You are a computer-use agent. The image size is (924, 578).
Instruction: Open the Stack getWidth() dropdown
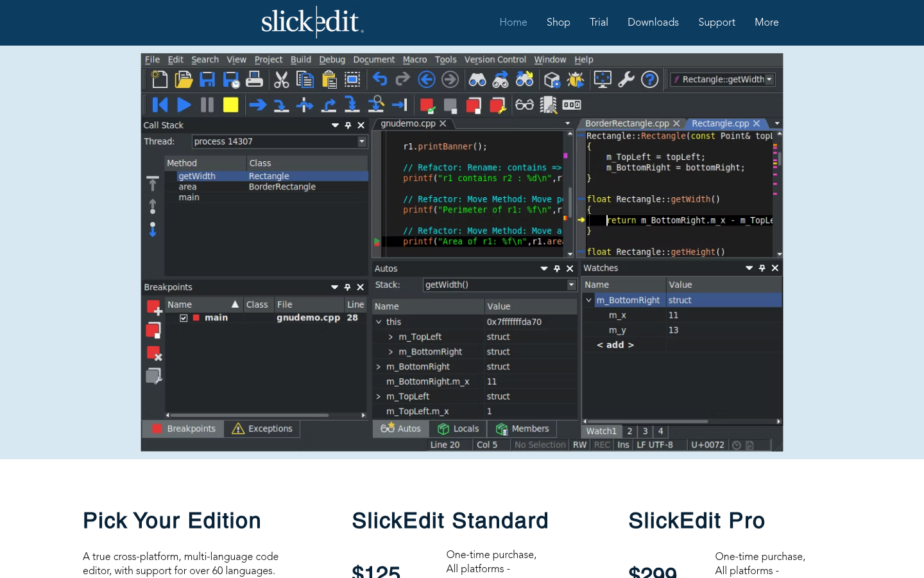pyautogui.click(x=571, y=285)
